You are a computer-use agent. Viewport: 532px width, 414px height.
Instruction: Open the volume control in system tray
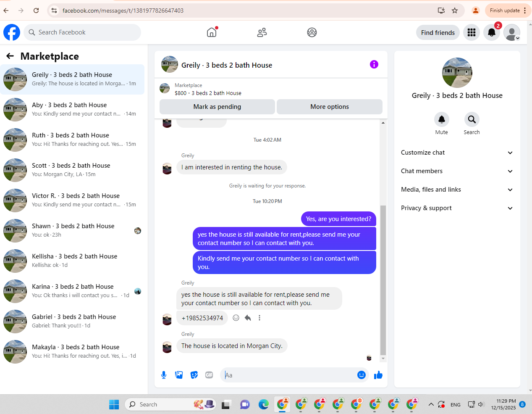click(x=481, y=404)
